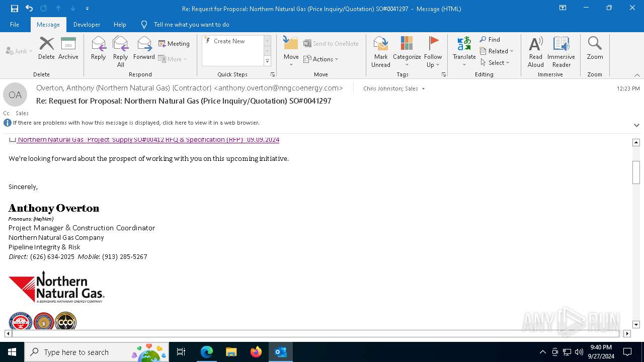Open More respond options dropdown
The image size is (644, 362).
(173, 59)
